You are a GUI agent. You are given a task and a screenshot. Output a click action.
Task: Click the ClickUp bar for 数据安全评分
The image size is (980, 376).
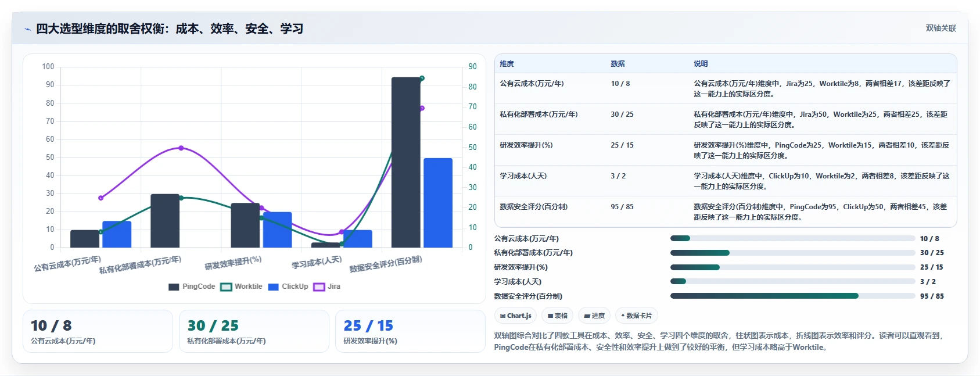[x=438, y=203]
